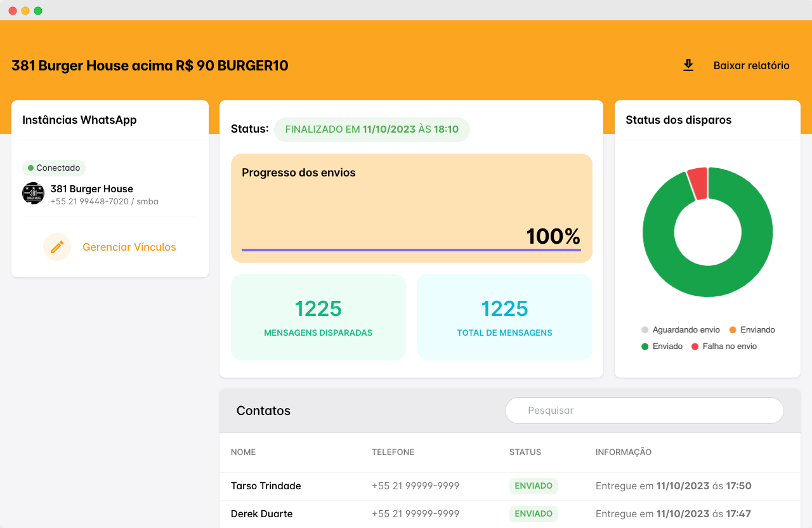Click the Contatos section heading
The width and height of the screenshot is (812, 528).
pos(263,411)
